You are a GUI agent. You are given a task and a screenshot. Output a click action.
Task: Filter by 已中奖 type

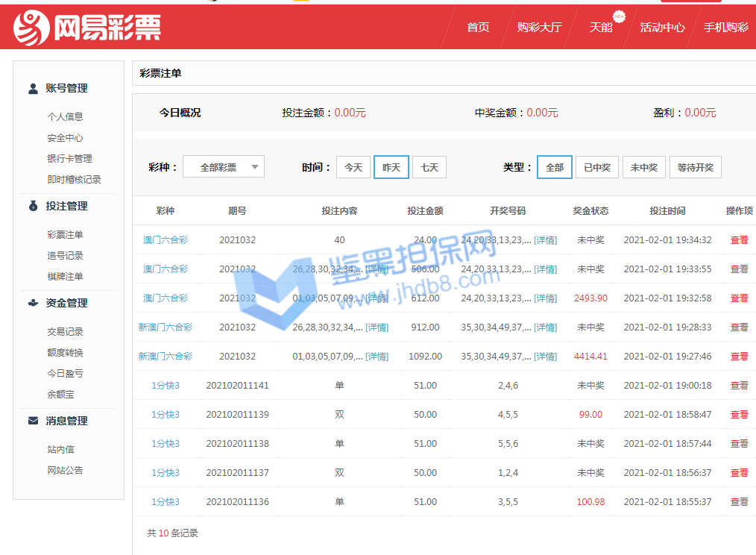tap(597, 167)
